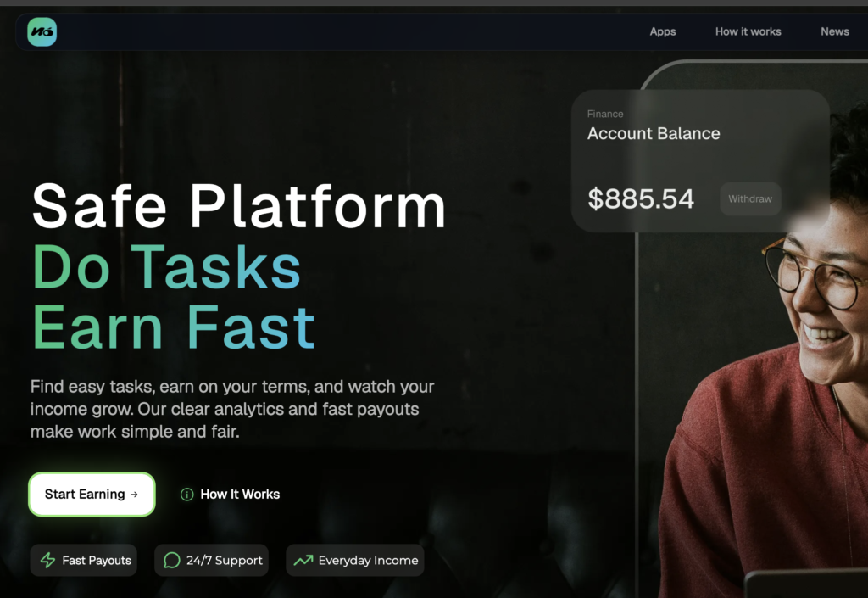Click the Find easy tasks description paragraph

tap(232, 409)
